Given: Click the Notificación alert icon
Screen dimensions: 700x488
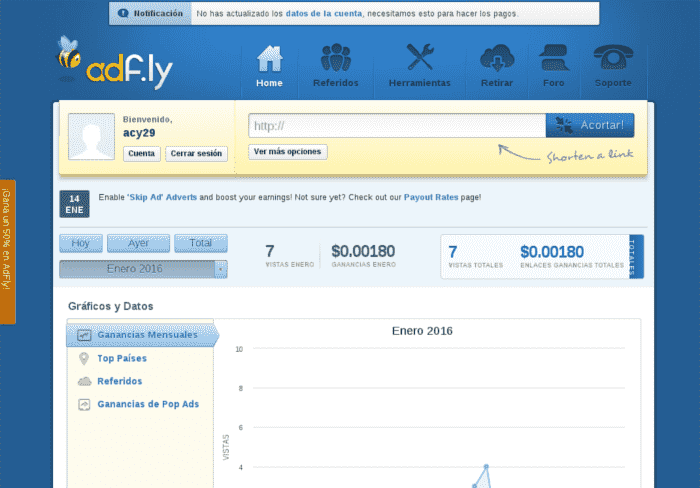Looking at the screenshot, I should click(123, 13).
